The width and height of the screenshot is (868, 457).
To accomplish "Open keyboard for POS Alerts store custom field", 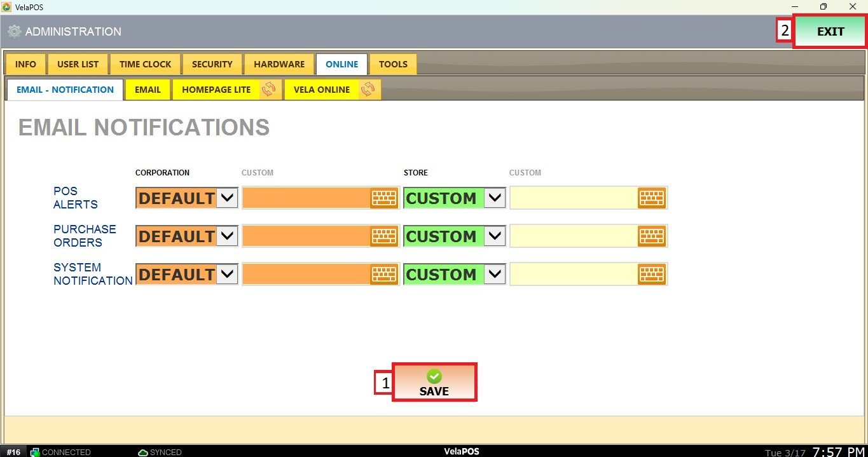I will click(652, 198).
